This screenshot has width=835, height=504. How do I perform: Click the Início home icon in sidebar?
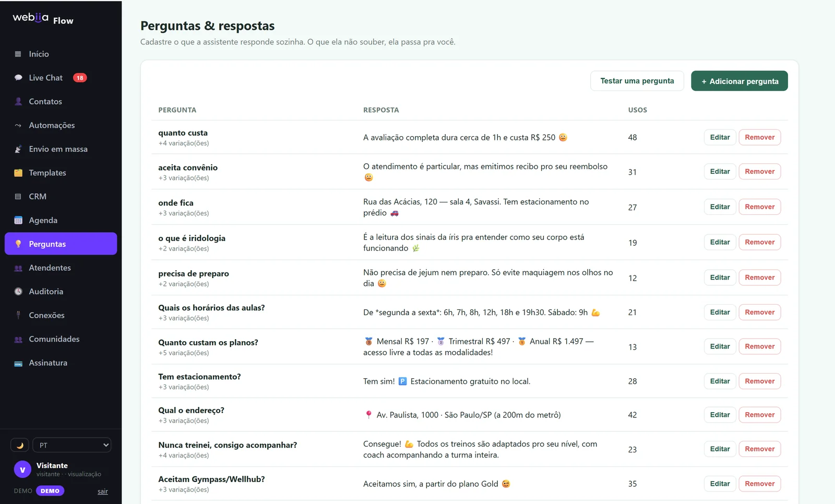point(18,54)
